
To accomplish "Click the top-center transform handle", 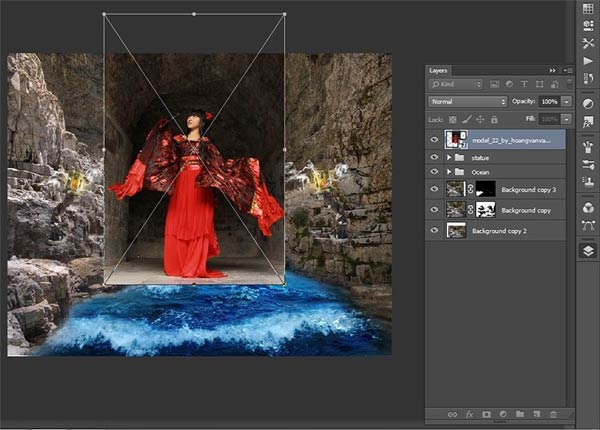I will tap(194, 14).
